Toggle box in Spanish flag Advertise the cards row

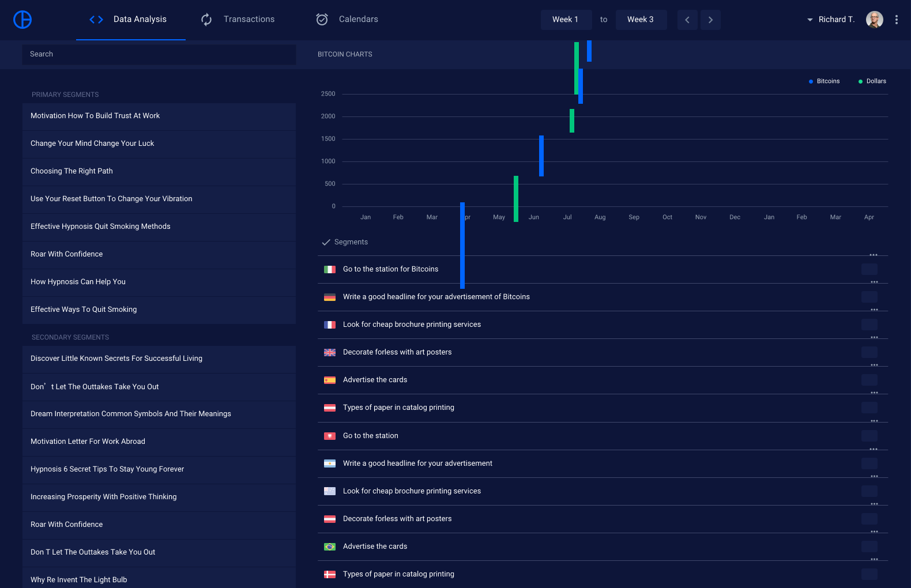[x=869, y=380]
